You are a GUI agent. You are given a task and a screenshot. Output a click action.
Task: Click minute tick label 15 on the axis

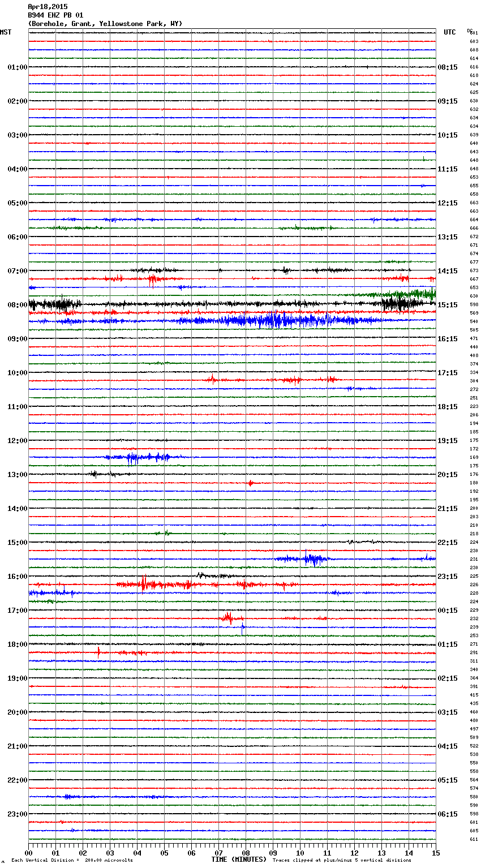pyautogui.click(x=436, y=852)
